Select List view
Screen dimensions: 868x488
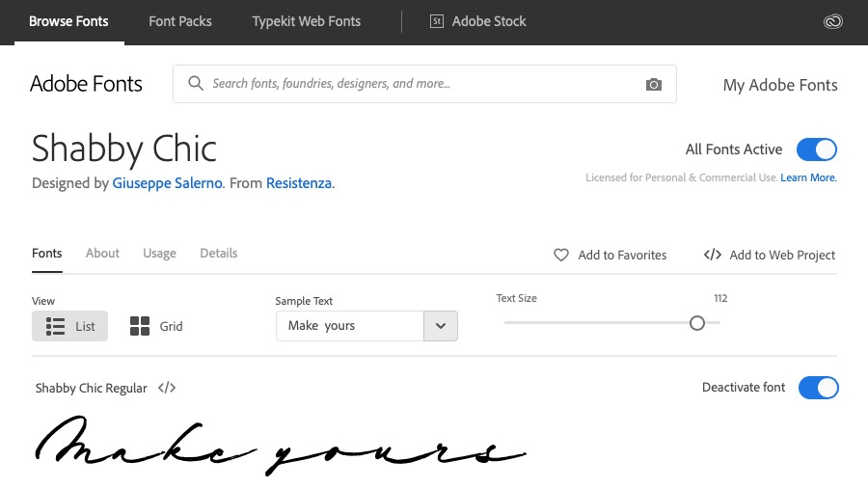point(70,326)
